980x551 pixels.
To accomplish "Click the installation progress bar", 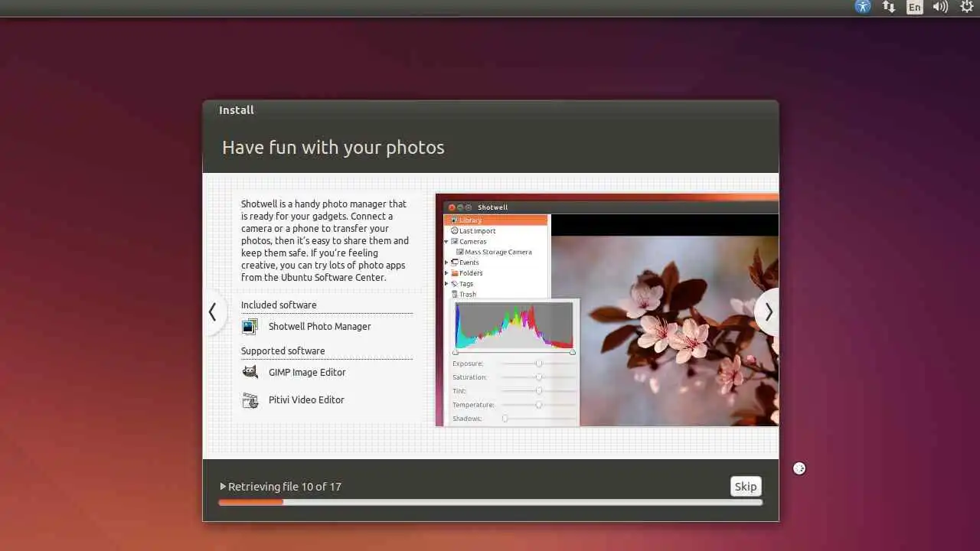I will click(x=490, y=503).
